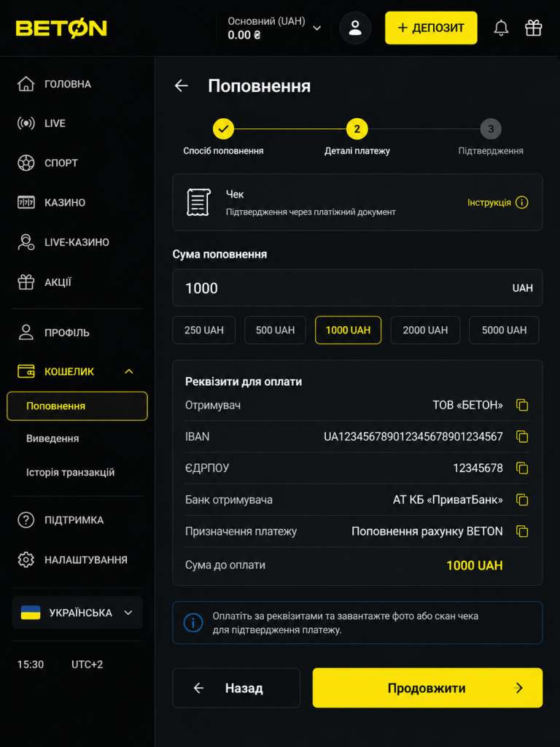Open the Основний (UAH) account dropdown
The width and height of the screenshot is (560, 747).
pos(274,28)
